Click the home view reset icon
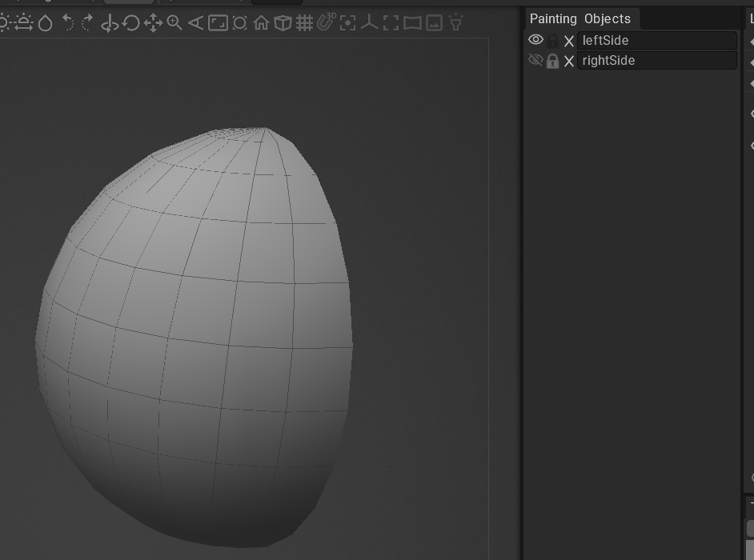This screenshot has width=754, height=560. pyautogui.click(x=261, y=23)
